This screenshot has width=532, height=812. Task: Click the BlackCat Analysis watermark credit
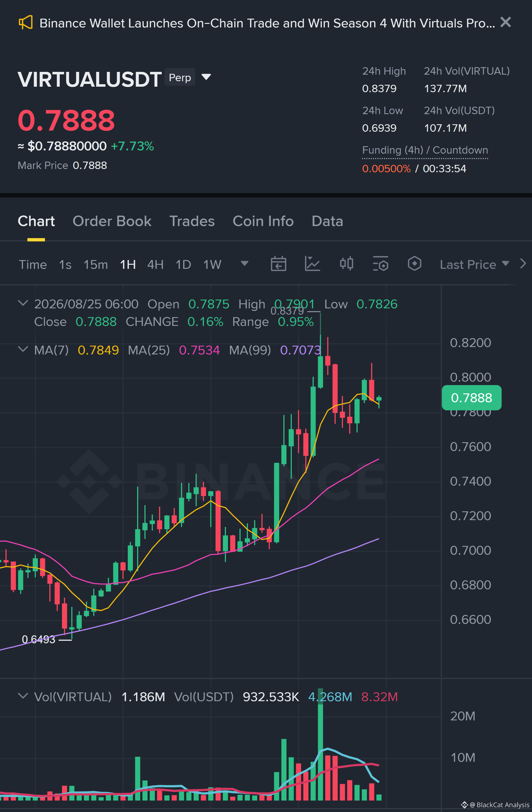(495, 805)
